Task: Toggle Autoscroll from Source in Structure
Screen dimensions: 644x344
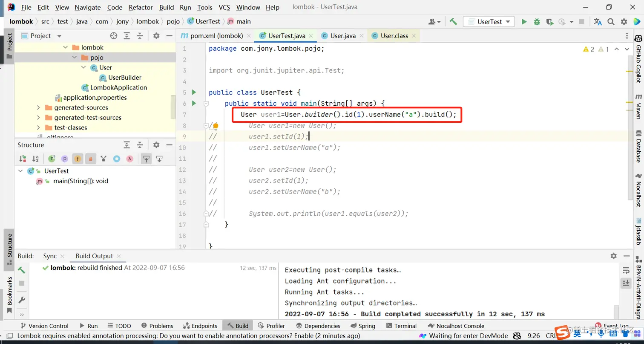Action: tap(159, 159)
